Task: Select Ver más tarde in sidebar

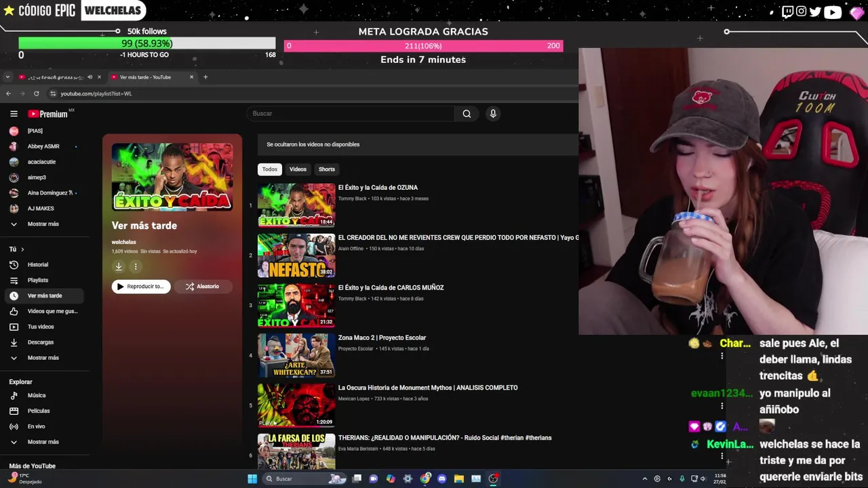Action: (x=44, y=296)
